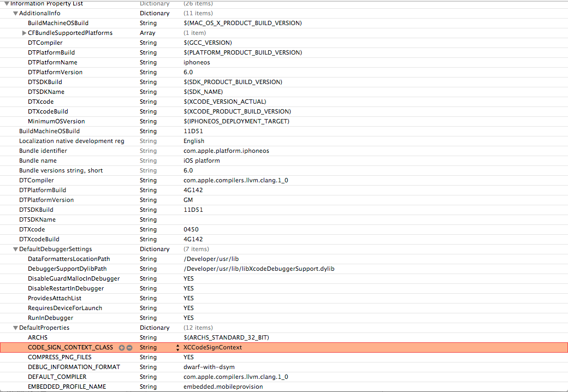The height and width of the screenshot is (392, 568).
Task: Collapse the AdditionalInfo dictionary
Action: (x=15, y=13)
